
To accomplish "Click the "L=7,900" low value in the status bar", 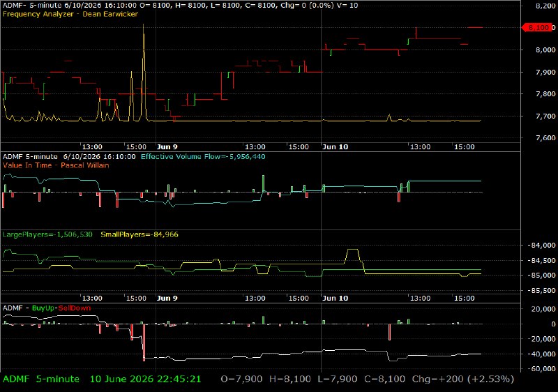I will click(338, 379).
